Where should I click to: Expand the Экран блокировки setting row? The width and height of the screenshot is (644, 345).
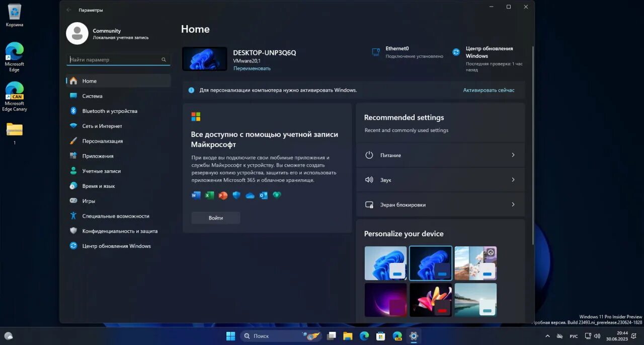tap(440, 204)
